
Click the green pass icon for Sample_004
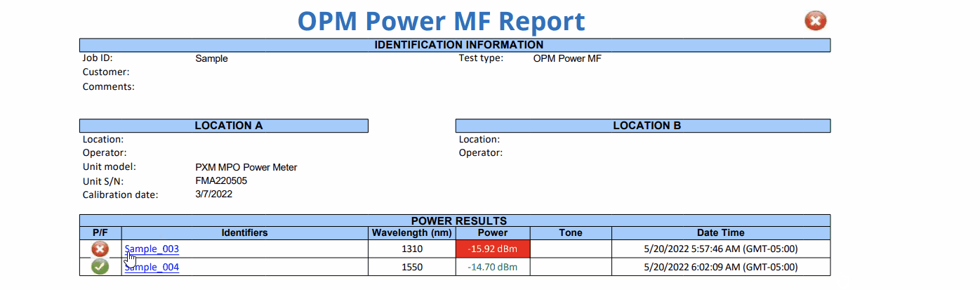click(x=100, y=267)
